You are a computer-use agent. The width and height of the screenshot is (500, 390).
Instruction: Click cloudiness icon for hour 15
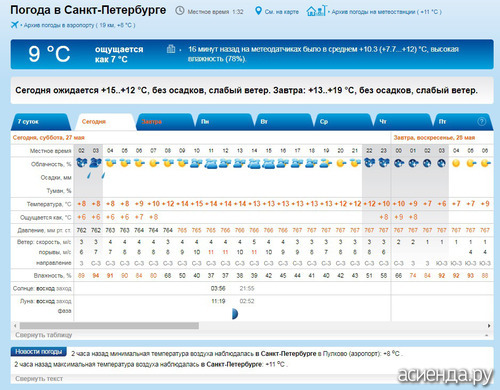(x=268, y=164)
